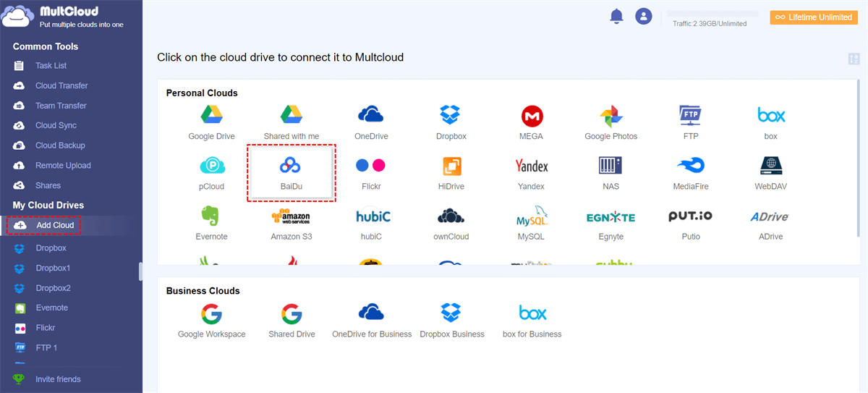Add ownCloud drive

point(451,223)
